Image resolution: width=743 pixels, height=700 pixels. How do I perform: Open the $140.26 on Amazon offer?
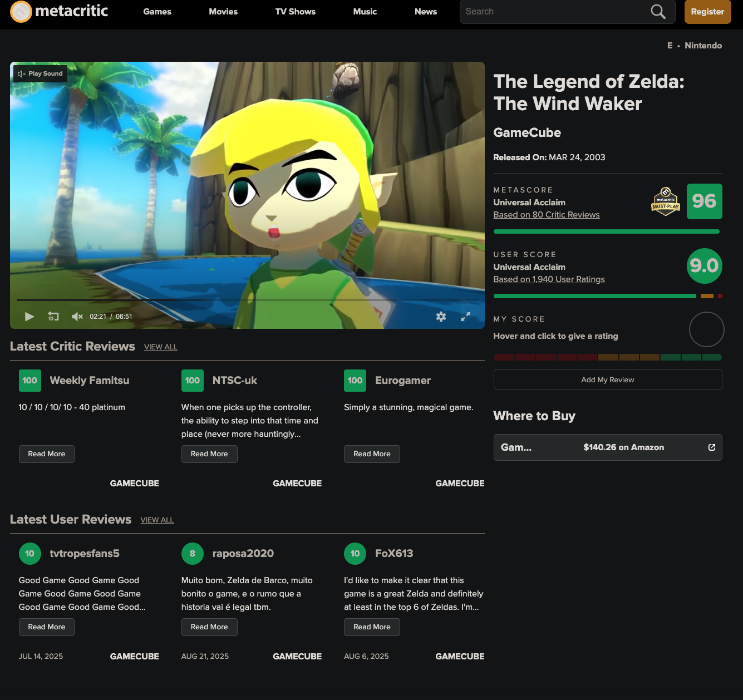(x=608, y=447)
